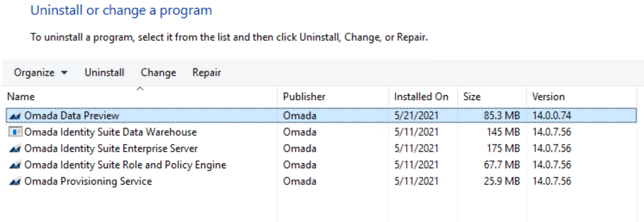This screenshot has width=644, height=222.
Task: Select the Omada Identity Suite Enterprise Server entry
Action: (x=322, y=148)
